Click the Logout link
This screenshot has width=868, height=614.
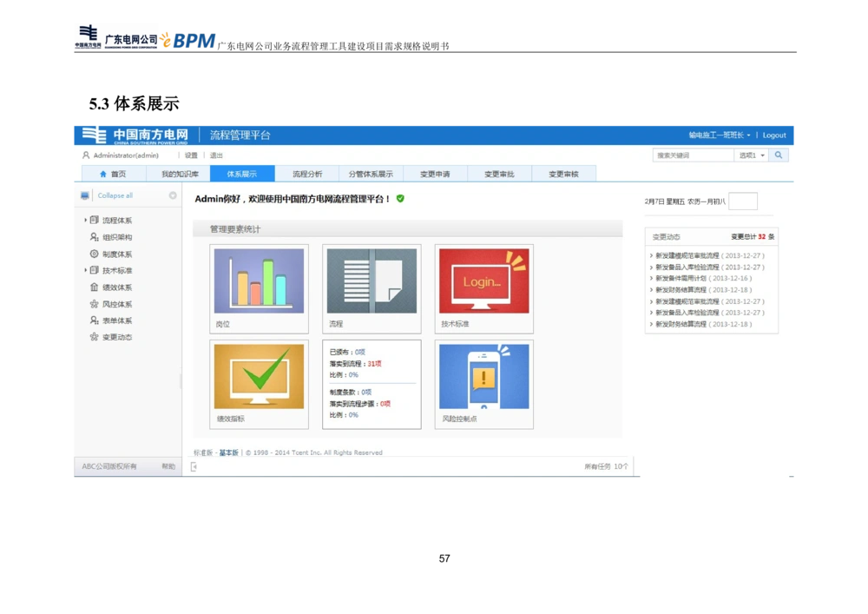(x=773, y=135)
